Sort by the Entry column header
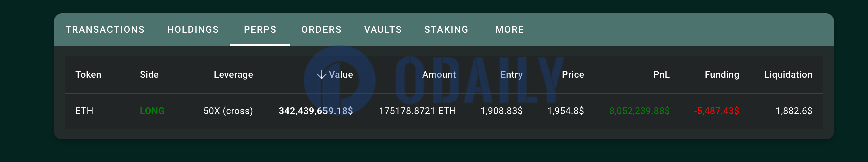The image size is (868, 162). click(x=511, y=75)
